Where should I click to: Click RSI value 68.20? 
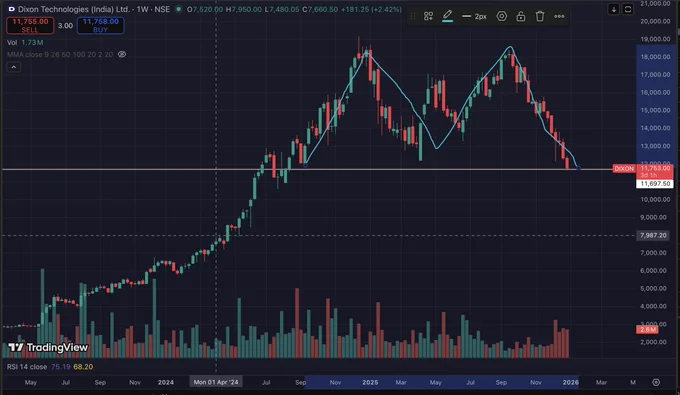click(83, 367)
